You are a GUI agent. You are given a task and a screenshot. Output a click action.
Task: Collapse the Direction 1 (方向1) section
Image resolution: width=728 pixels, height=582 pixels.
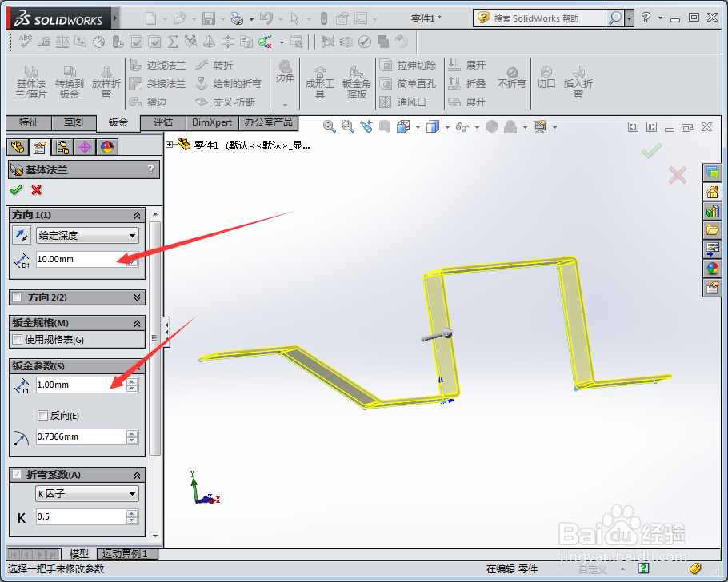(x=137, y=215)
